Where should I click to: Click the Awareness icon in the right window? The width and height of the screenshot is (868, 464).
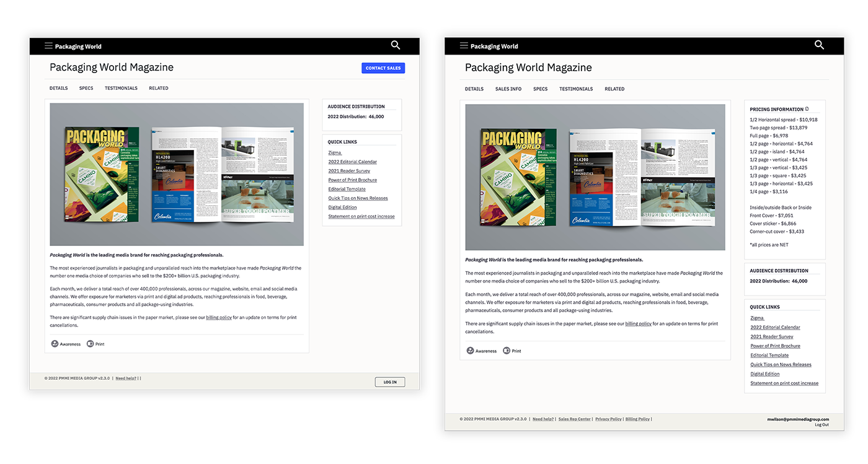tap(470, 351)
